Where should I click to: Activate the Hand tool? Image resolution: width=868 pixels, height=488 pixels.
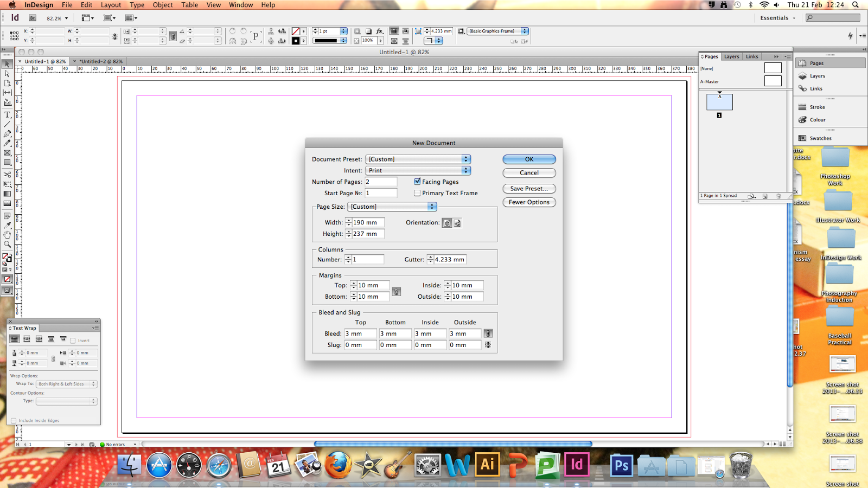point(7,234)
